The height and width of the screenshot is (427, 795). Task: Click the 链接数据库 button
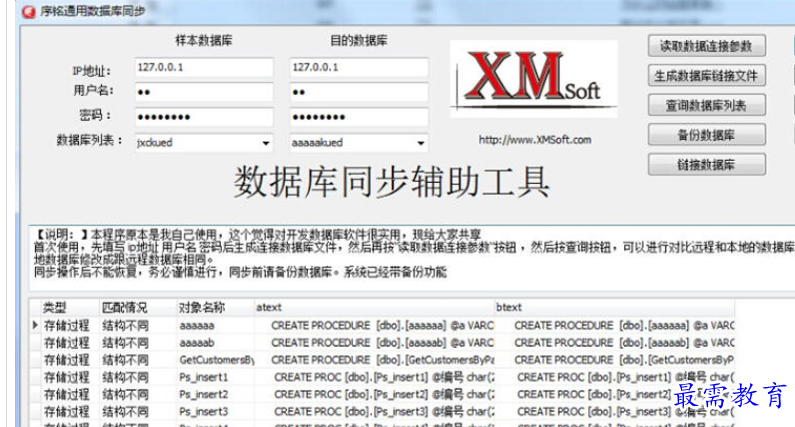707,164
